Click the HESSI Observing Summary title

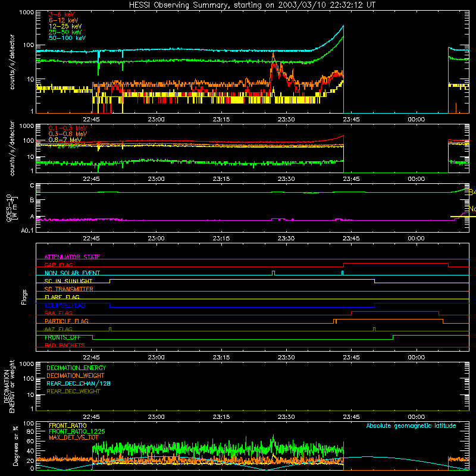point(252,5)
